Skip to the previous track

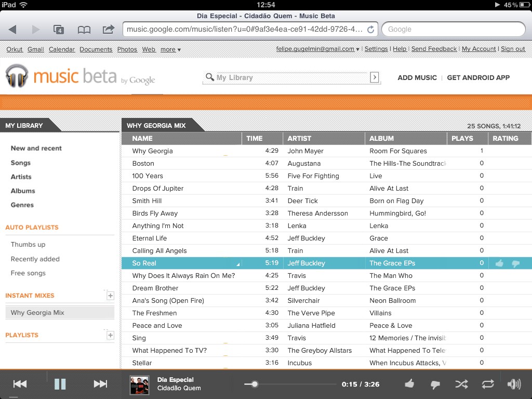click(x=20, y=384)
